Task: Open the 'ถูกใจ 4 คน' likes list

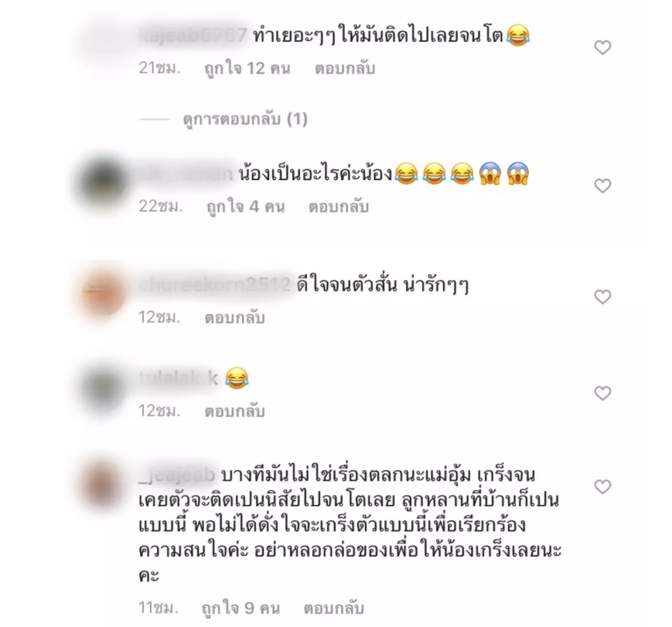Action: point(245,207)
